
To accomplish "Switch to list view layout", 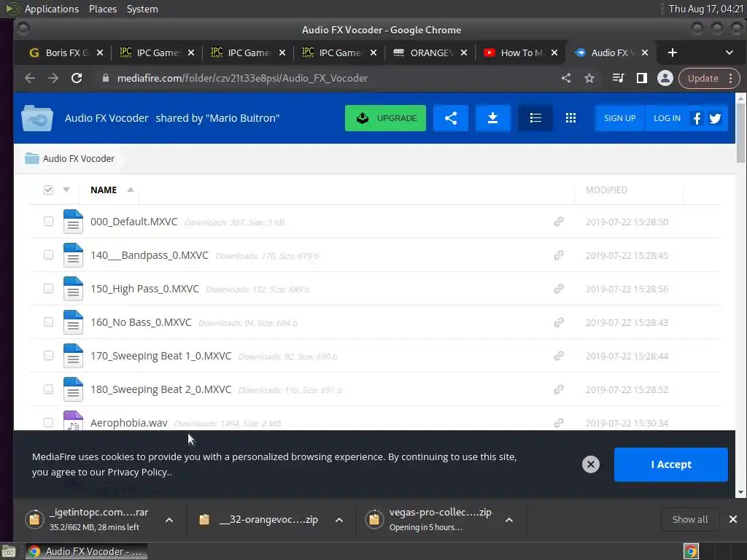I will [535, 118].
